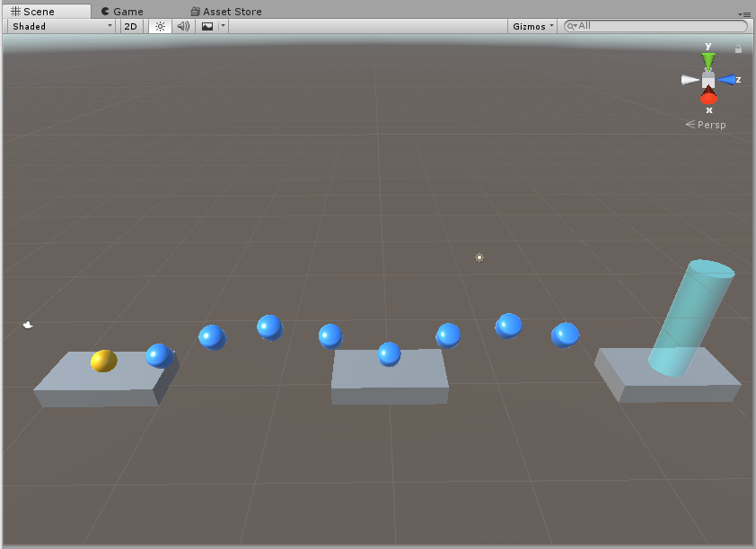Screen dimensions: 756x549
Task: Click the gizmo center cube
Action: tap(708, 80)
